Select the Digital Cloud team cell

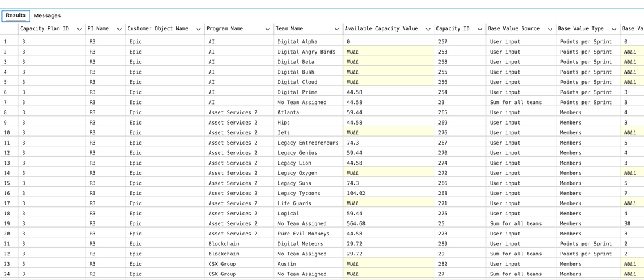[308, 82]
